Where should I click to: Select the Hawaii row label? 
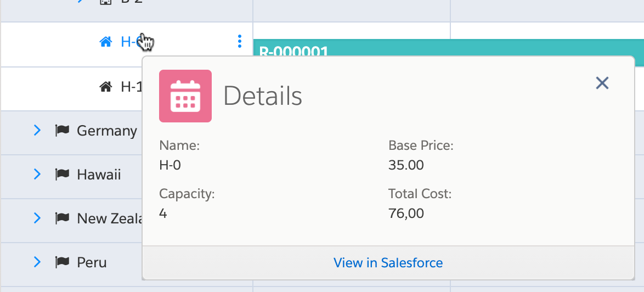99,175
